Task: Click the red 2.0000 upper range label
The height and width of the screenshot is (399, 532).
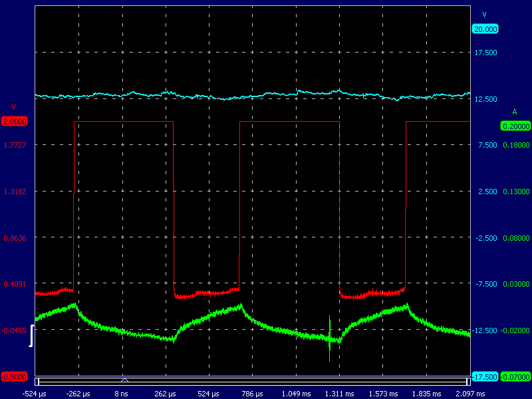Action: point(15,122)
